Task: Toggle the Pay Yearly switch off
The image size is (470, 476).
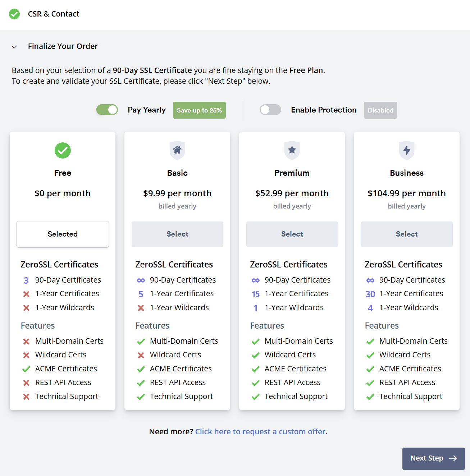Action: click(x=107, y=110)
